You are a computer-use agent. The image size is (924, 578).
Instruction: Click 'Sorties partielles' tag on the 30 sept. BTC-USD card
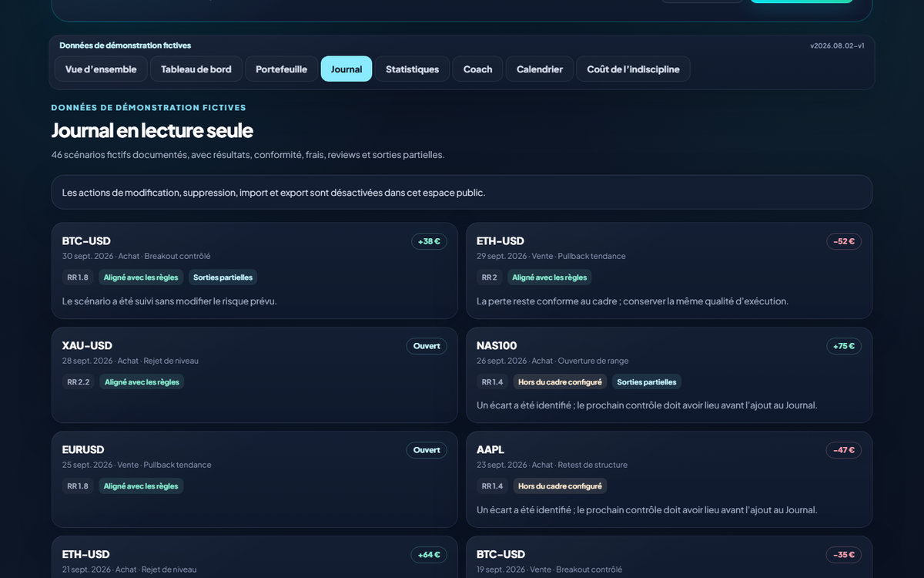click(x=223, y=277)
